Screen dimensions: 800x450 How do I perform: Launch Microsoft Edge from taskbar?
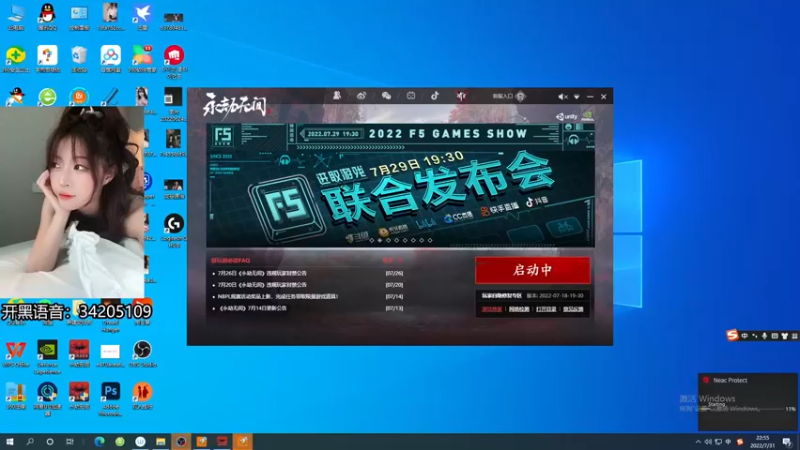point(99,441)
